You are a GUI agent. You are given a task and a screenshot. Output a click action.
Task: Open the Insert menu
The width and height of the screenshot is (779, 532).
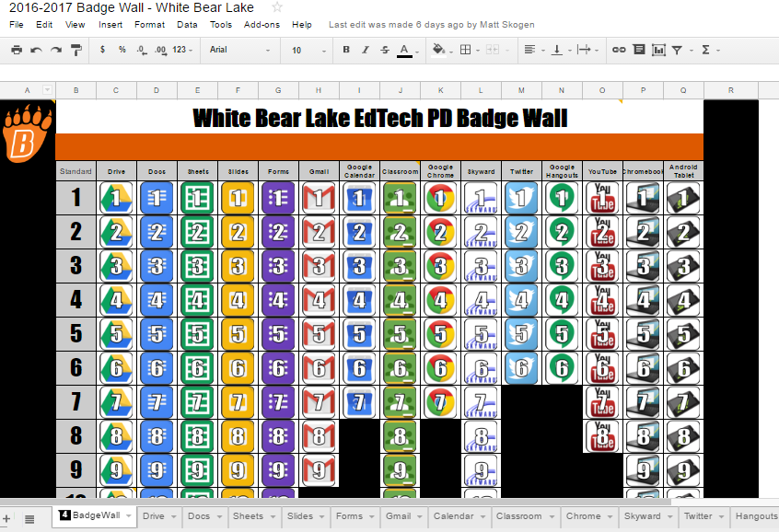click(110, 24)
